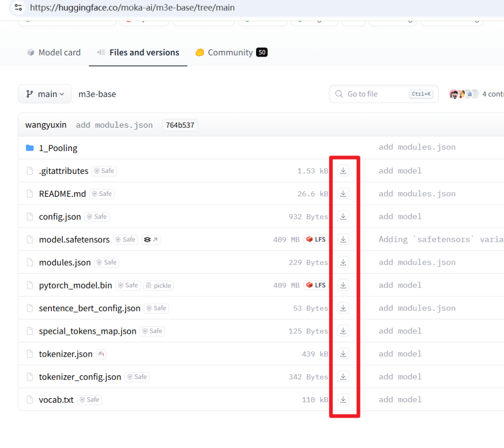This screenshot has width=504, height=448.
Task: Click the m3e-base breadcrumb link
Action: [x=97, y=94]
